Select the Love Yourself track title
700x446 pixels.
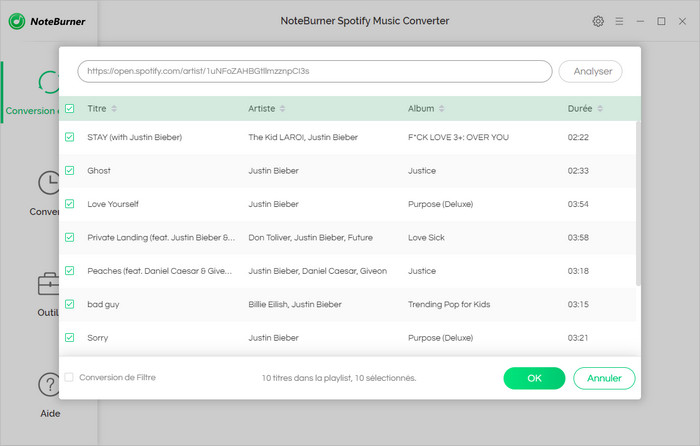click(113, 204)
